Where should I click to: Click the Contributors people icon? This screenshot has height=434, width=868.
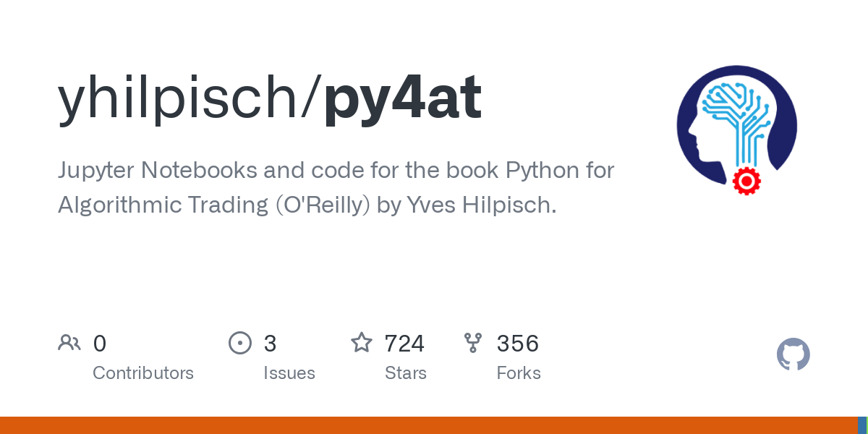point(69,343)
